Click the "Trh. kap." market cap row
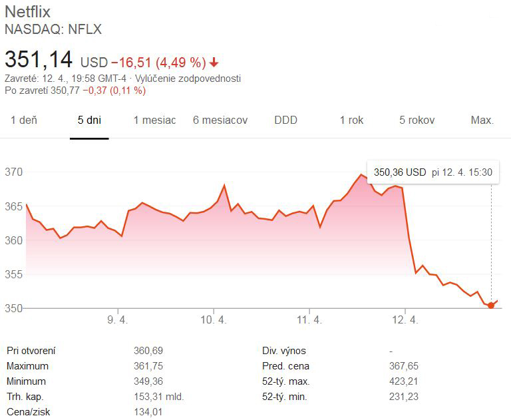Image resolution: width=511 pixels, height=420 pixels. (26, 396)
